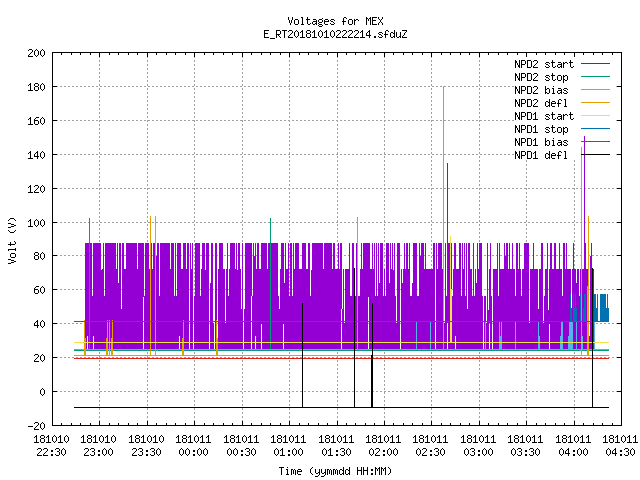This screenshot has height=480, width=640.
Task: Click the 'NPD1 defl' legend label
Action: tap(541, 156)
